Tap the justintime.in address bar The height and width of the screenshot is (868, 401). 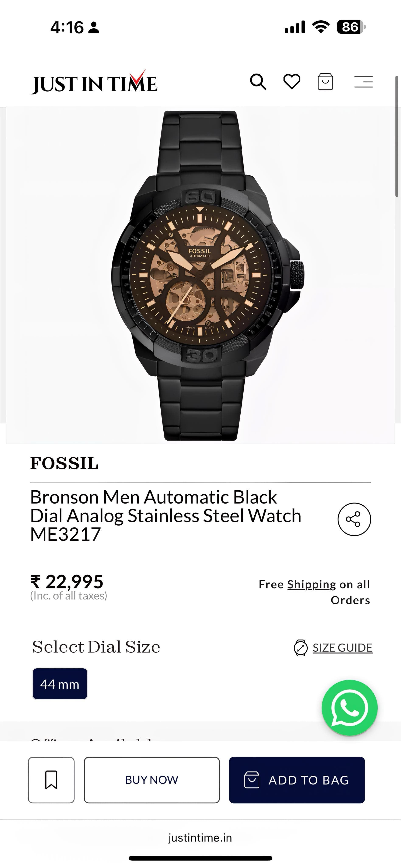coord(200,838)
